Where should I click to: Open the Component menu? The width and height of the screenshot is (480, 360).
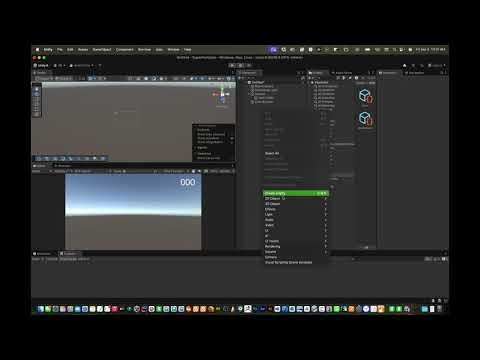125,50
